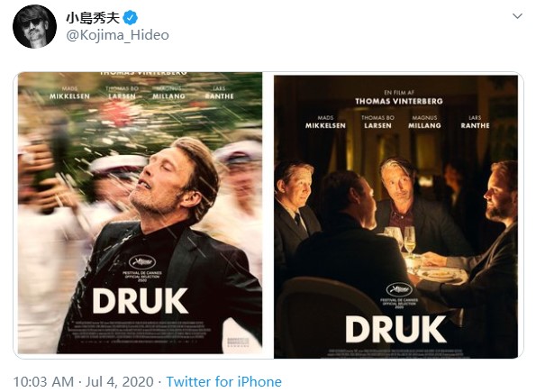Click the Twitter for iPhone source link

point(224,382)
